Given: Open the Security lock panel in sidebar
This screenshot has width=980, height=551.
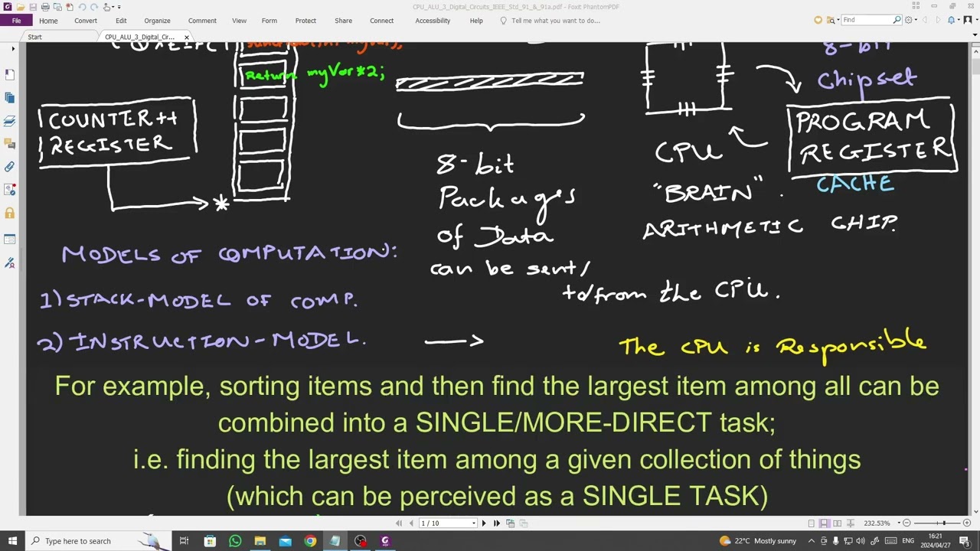Looking at the screenshot, I should [x=9, y=214].
